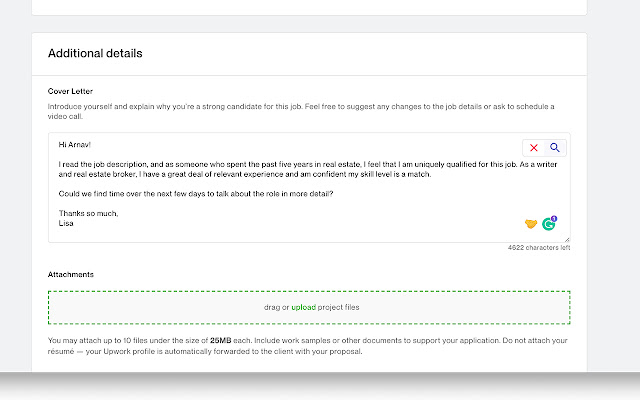Click the "Attachments" section label
The height and width of the screenshot is (400, 640).
72,274
